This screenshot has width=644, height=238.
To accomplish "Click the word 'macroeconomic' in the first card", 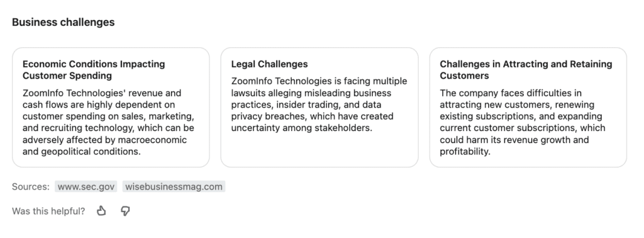I will pyautogui.click(x=152, y=140).
